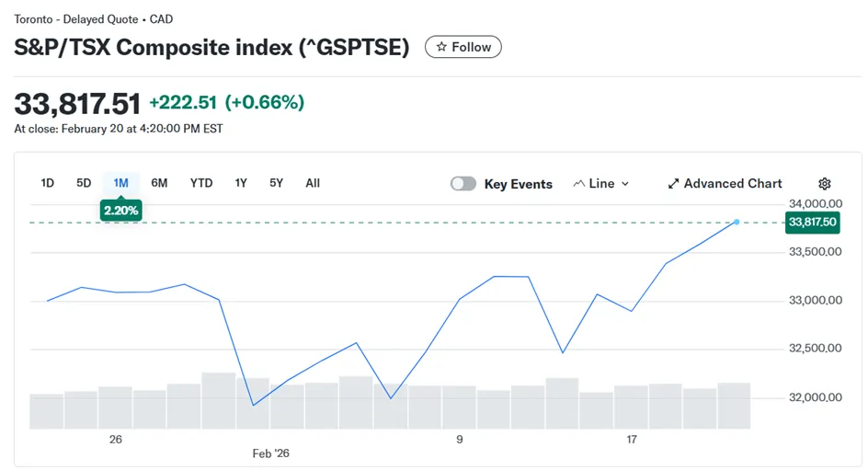The height and width of the screenshot is (470, 868).
Task: Click the 33,817.50 current price label
Action: tap(813, 222)
